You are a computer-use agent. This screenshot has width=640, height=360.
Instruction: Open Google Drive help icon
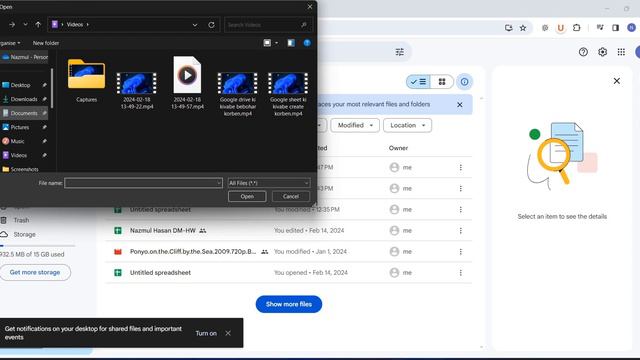pos(583,52)
